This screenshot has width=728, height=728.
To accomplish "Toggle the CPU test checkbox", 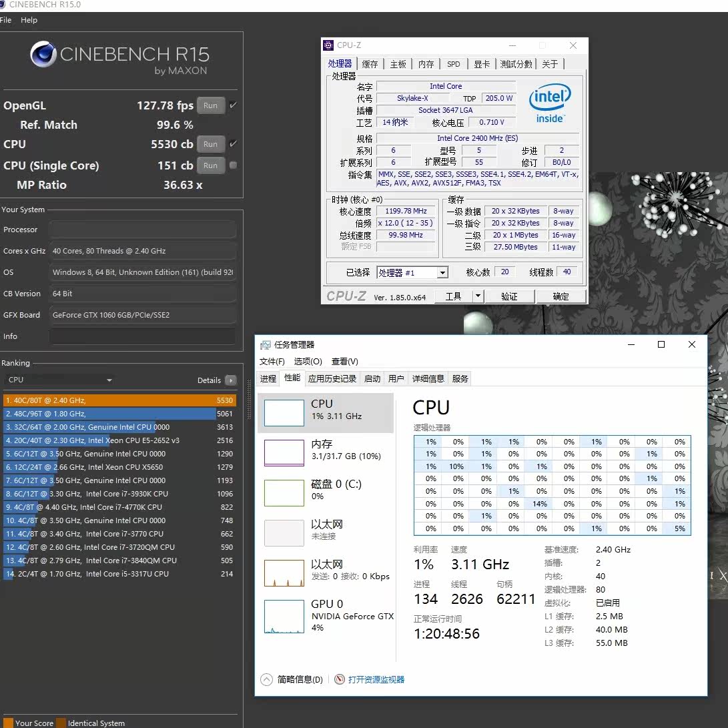I will pos(233,143).
